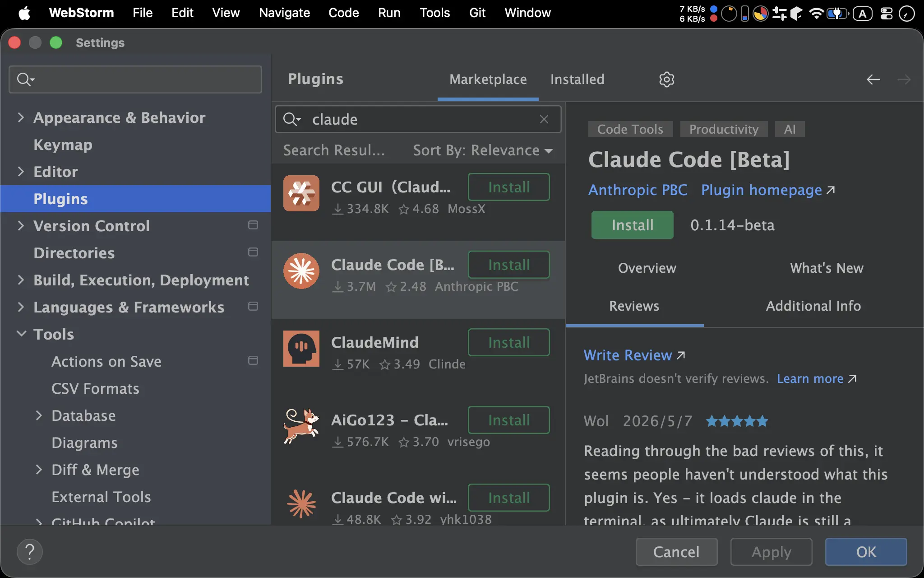
Task: Select the CC GUI plugin icon
Action: coord(301,193)
